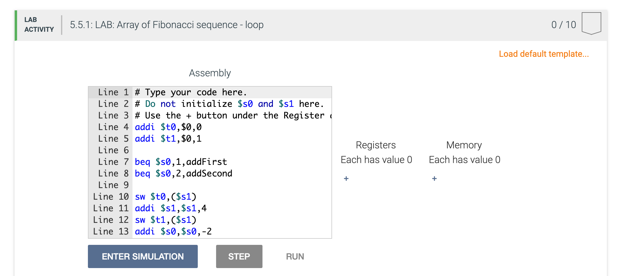644x276 pixels.
Task: Click line 8 beq addSecond instruction
Action: point(183,173)
